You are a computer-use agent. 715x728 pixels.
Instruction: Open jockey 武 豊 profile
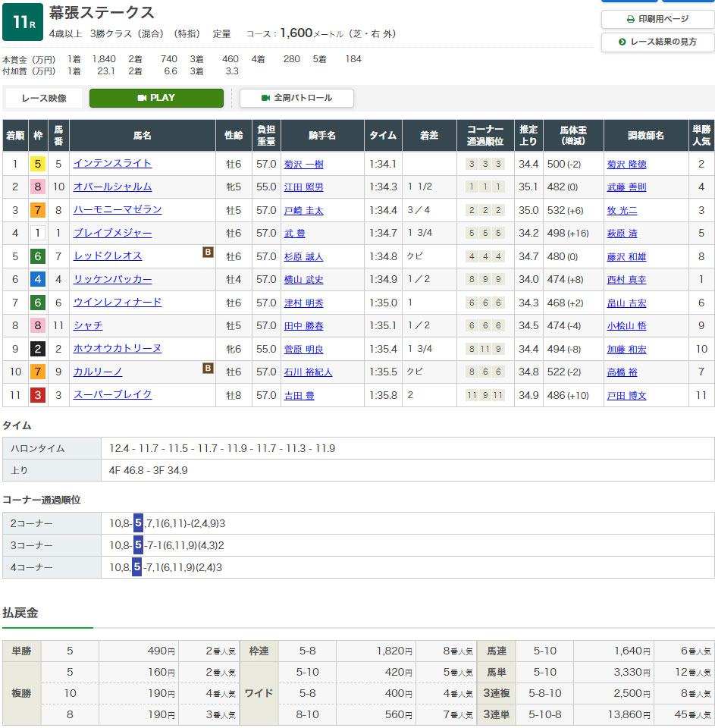(294, 234)
